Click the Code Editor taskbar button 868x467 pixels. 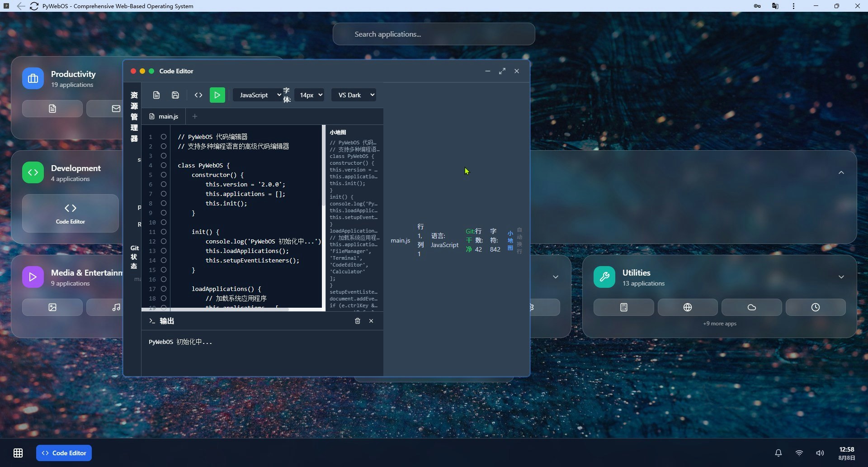(64, 453)
